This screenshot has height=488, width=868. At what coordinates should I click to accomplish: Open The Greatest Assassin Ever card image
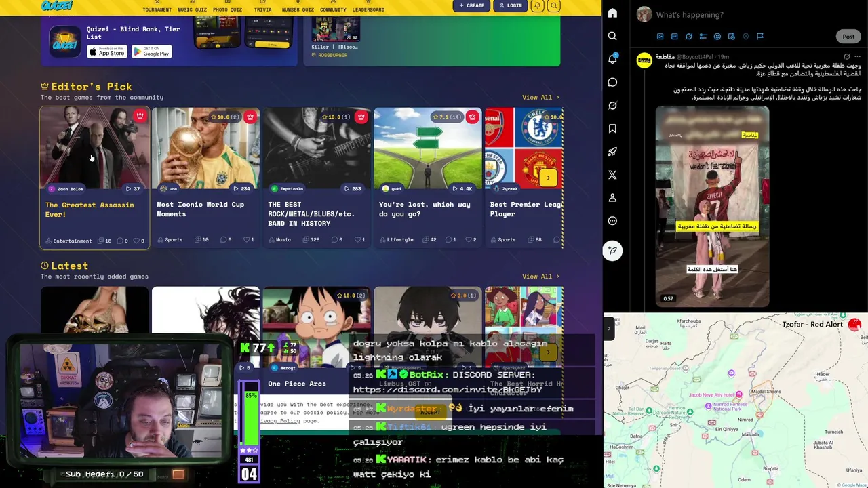(x=94, y=148)
